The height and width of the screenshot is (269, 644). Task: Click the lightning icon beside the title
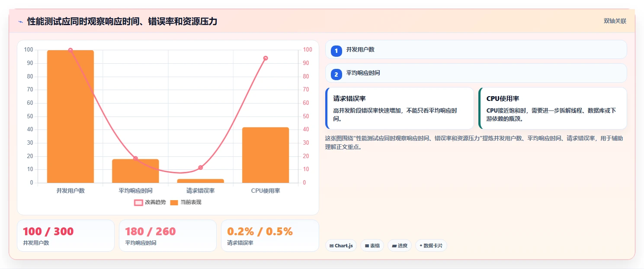[x=21, y=21]
